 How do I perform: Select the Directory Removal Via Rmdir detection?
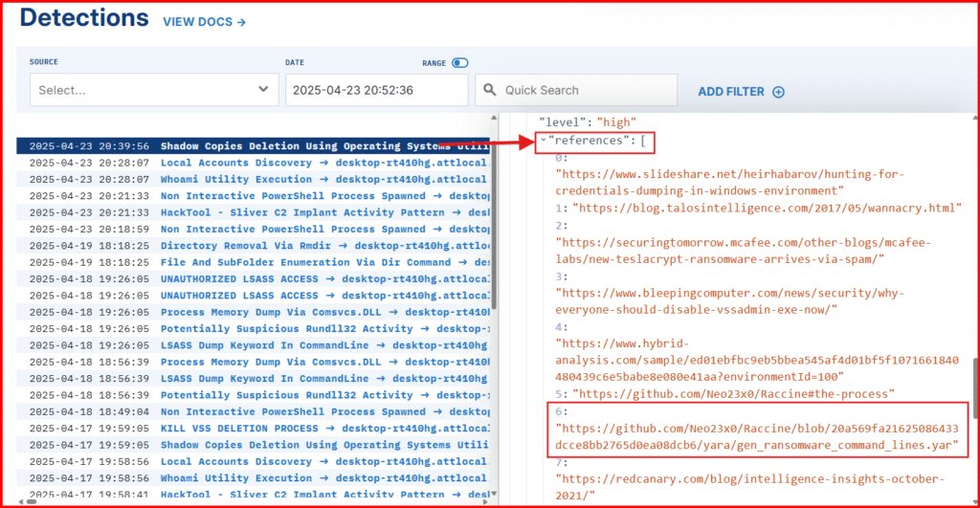click(x=253, y=246)
